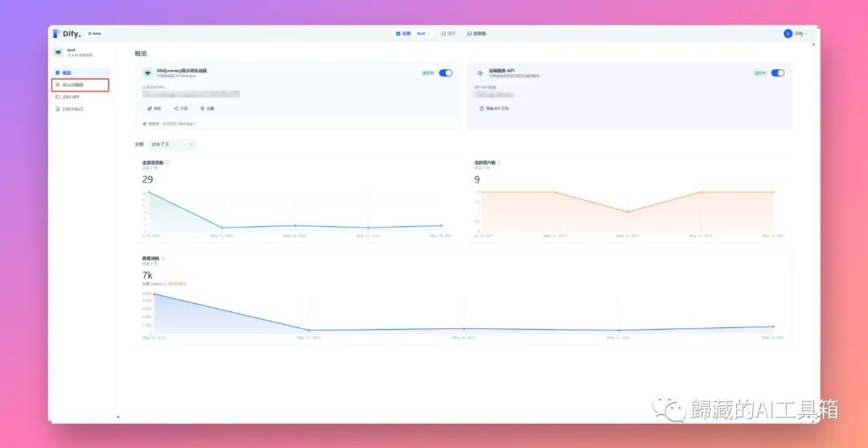Viewport: 868px width, 448px height.
Task: Open the 数据集 (Datasets) tab in header
Action: pos(476,33)
